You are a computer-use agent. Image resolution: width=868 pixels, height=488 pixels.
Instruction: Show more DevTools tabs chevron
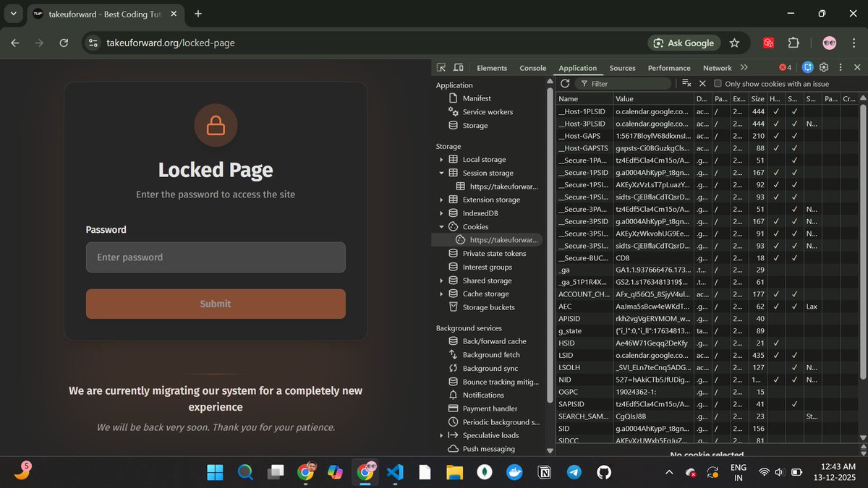point(744,67)
